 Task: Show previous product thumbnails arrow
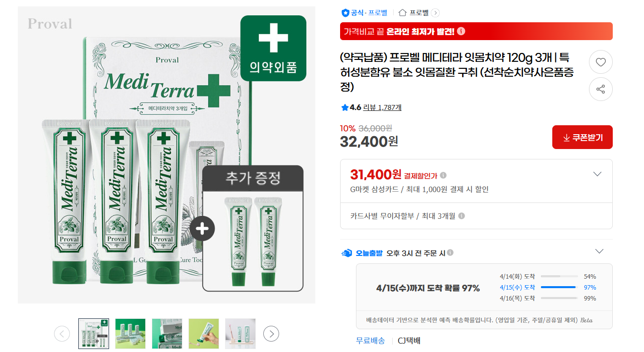[x=62, y=334]
